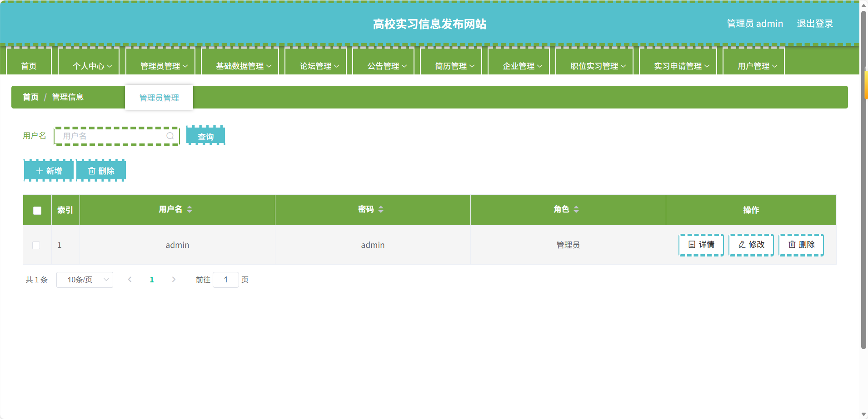Click the 新增 add button

[49, 171]
